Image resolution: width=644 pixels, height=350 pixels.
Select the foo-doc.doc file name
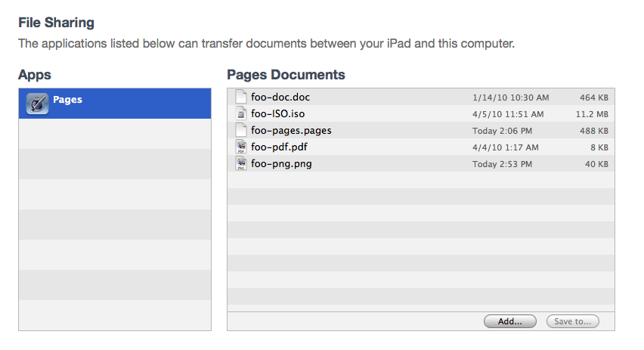(x=280, y=97)
